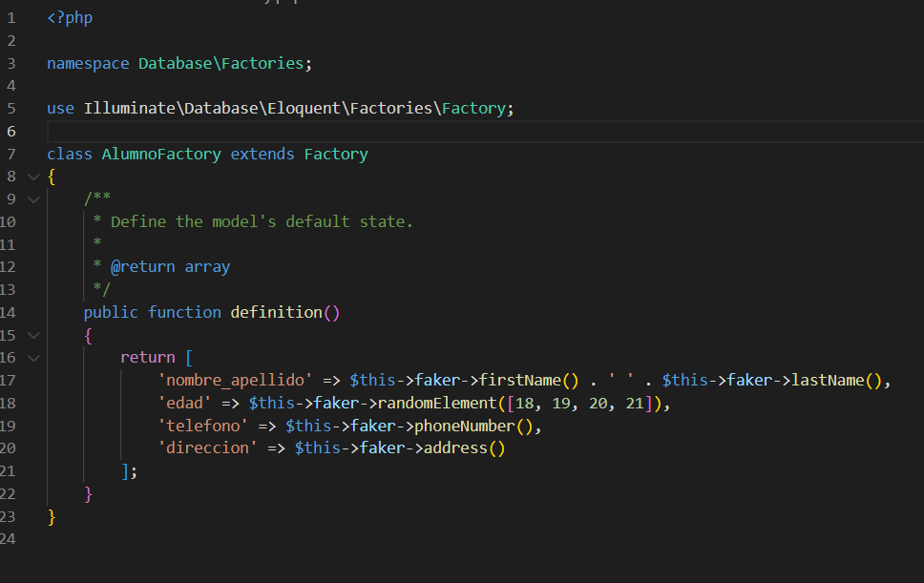Click line number 7 in the gutter

coord(11,155)
